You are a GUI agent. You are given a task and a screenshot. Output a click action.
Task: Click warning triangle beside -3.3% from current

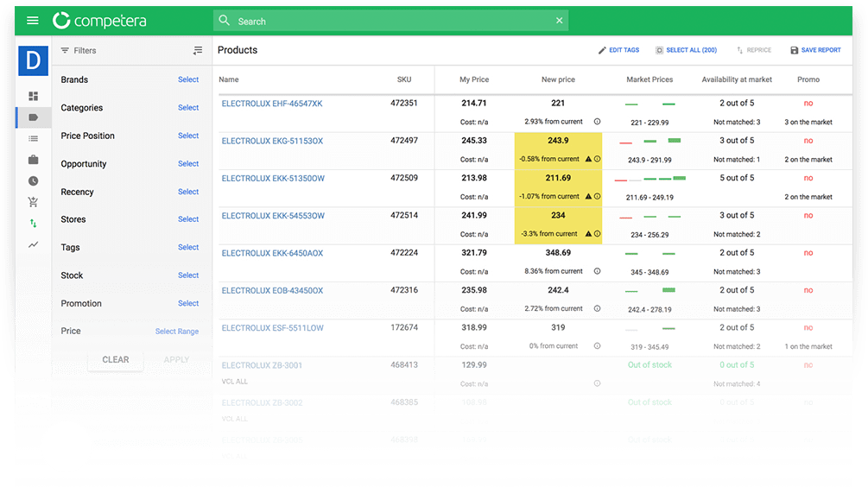[x=588, y=233]
